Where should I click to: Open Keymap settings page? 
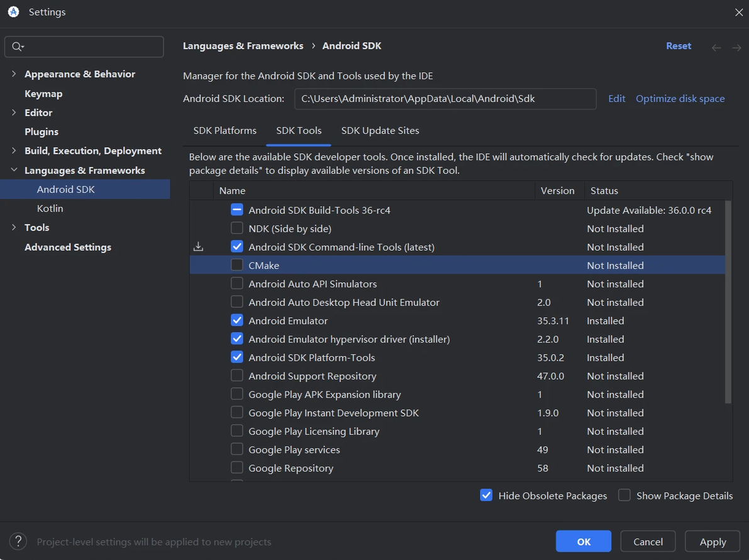point(43,94)
